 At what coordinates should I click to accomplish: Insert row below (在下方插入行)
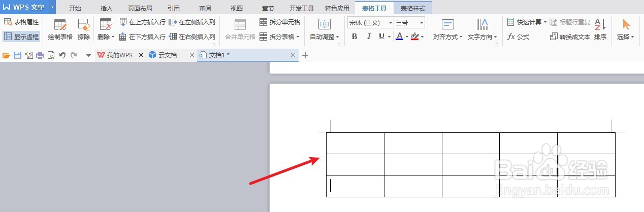pyautogui.click(x=142, y=37)
